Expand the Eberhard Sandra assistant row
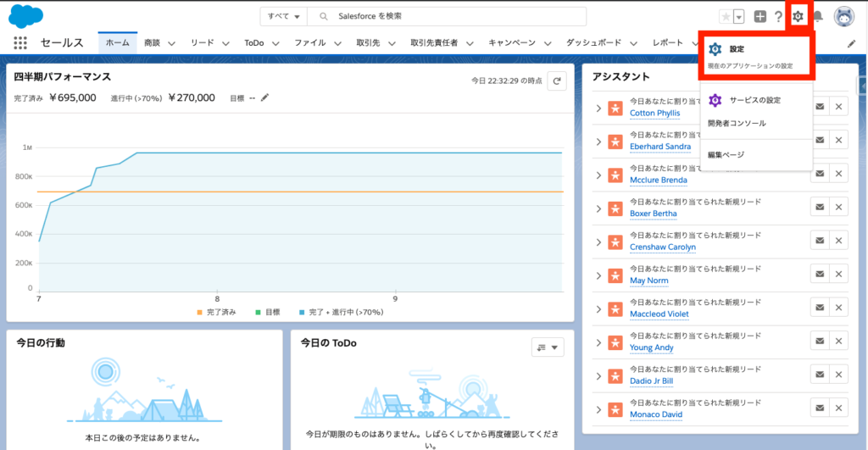The image size is (868, 450). click(598, 142)
